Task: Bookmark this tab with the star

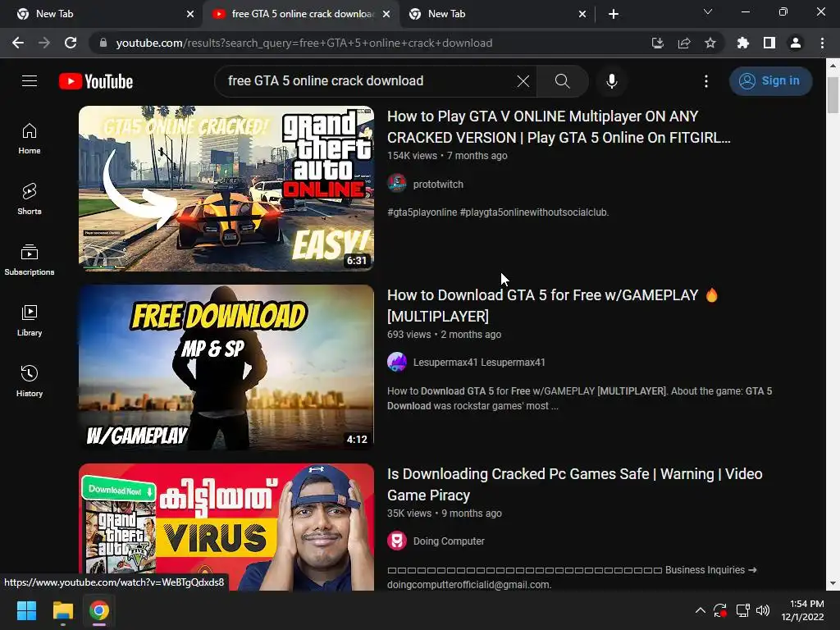Action: [710, 43]
